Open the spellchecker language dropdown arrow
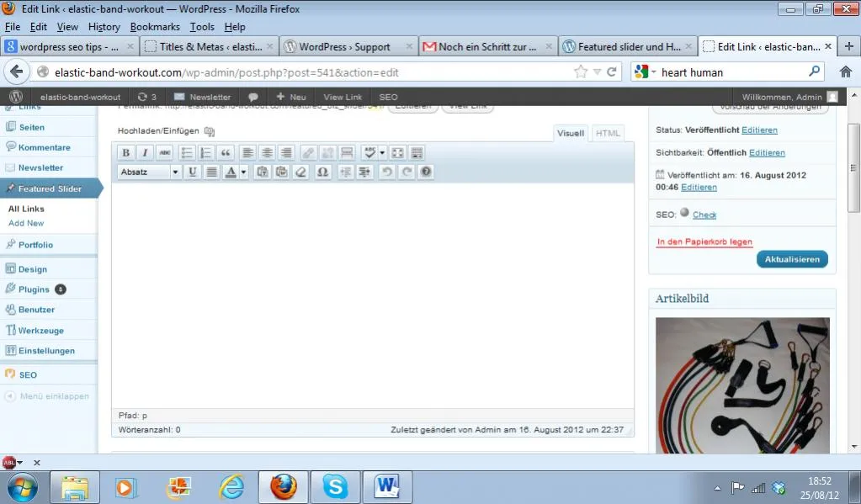The image size is (861, 504). tap(382, 152)
